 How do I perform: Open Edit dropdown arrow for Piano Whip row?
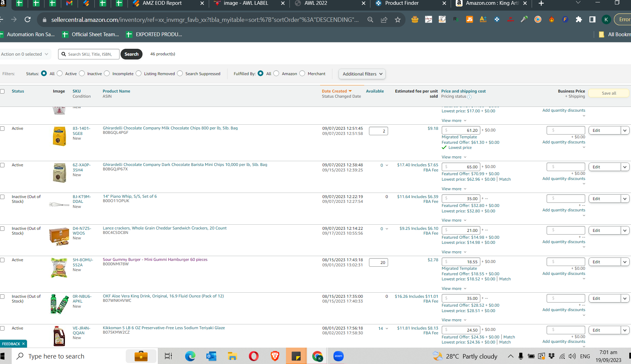coord(625,199)
